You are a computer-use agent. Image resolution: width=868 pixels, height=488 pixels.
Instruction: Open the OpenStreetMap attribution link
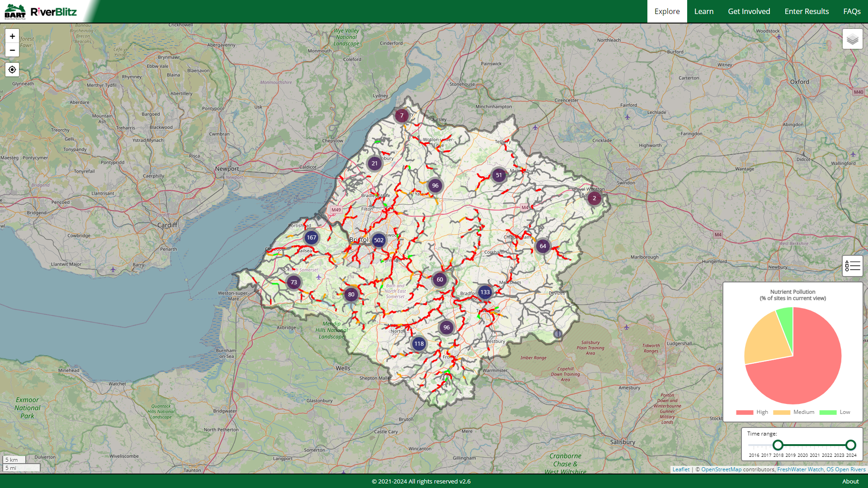click(722, 469)
